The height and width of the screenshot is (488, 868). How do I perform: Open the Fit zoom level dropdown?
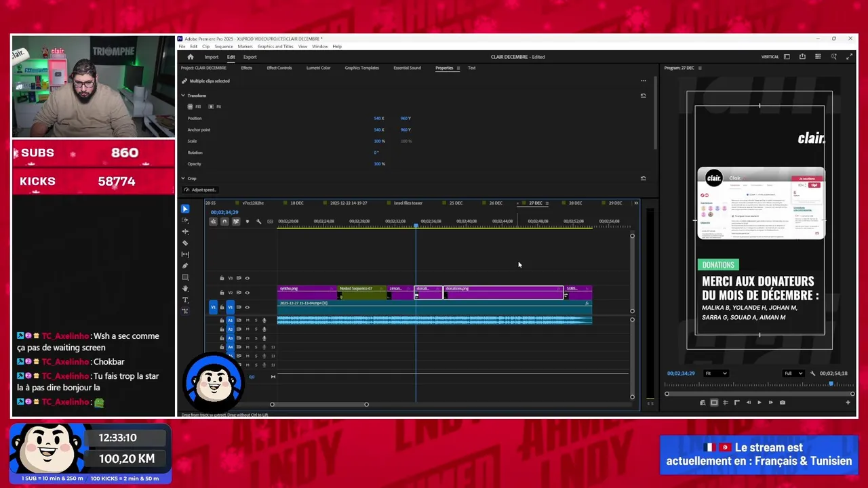click(x=716, y=373)
